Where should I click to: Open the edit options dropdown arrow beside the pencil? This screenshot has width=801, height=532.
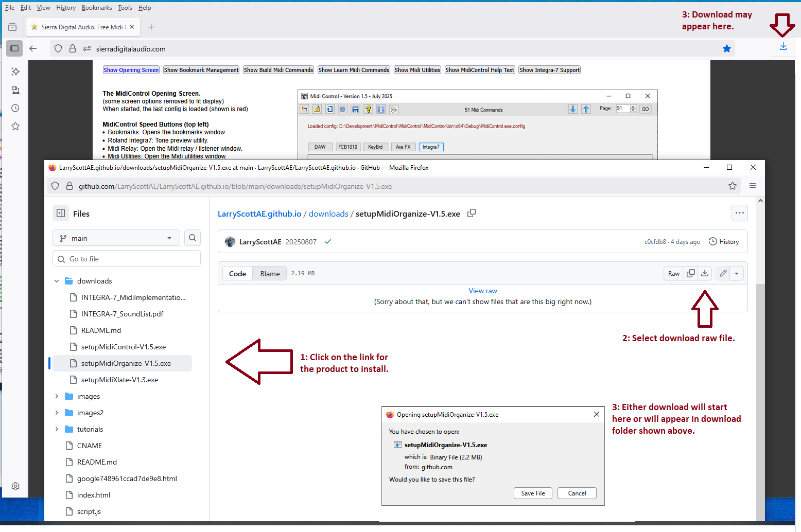[x=737, y=273]
